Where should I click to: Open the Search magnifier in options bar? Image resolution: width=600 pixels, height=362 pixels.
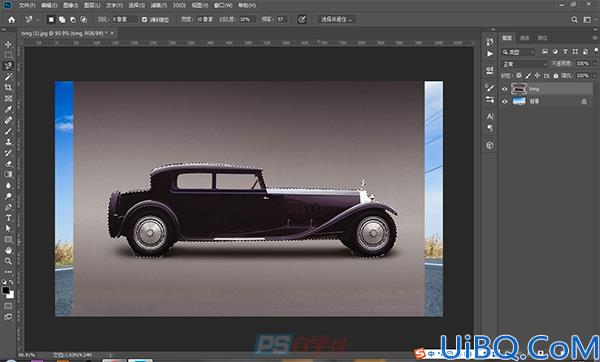pyautogui.click(x=574, y=20)
